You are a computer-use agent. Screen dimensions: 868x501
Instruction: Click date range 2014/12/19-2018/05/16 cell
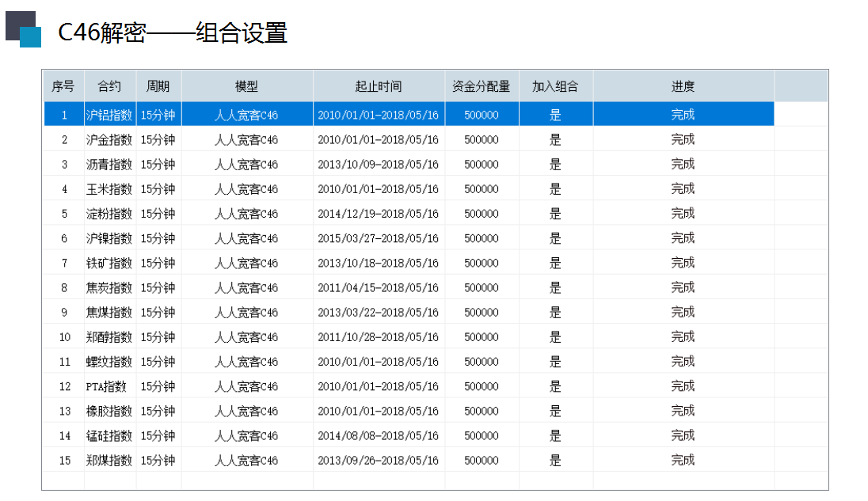pos(379,214)
